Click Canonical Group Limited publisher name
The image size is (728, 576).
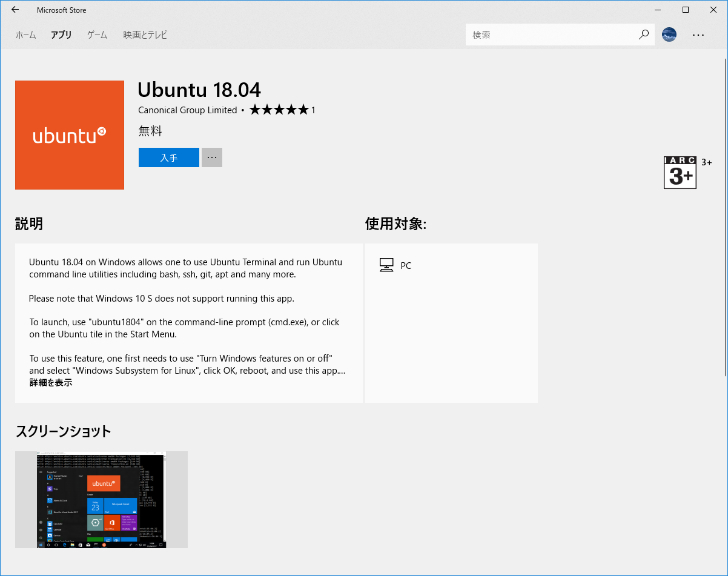coord(188,110)
